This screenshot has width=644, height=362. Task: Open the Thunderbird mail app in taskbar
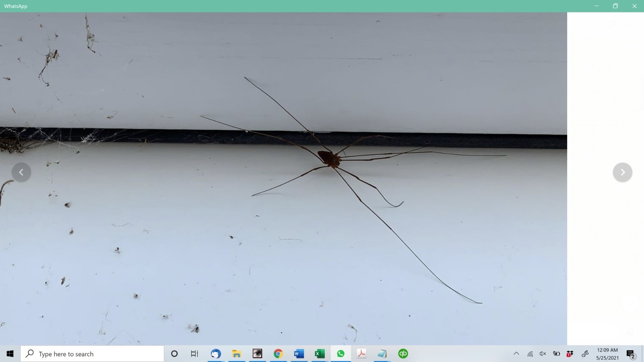click(x=216, y=354)
